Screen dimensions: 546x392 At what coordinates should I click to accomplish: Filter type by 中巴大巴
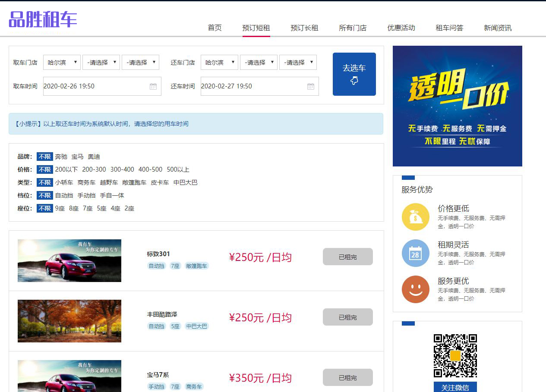(186, 182)
